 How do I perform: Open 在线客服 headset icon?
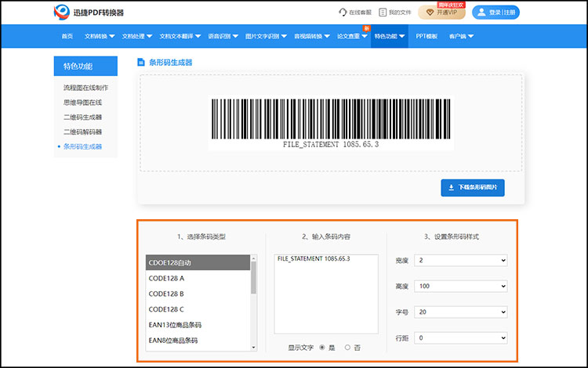click(x=343, y=12)
